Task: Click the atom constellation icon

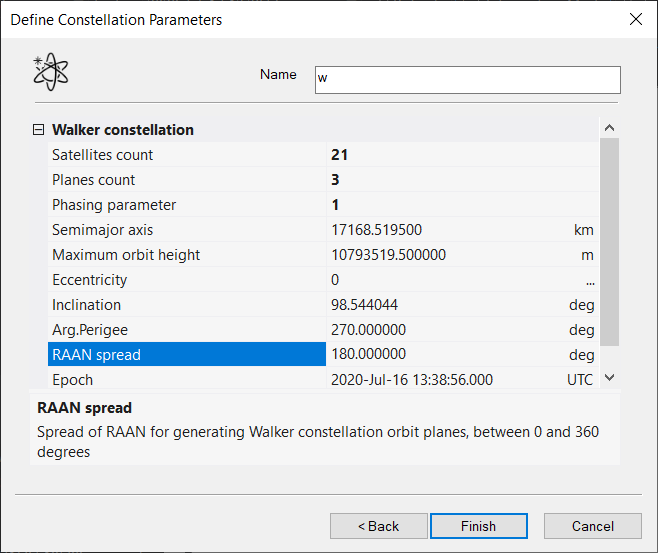Action: point(50,73)
